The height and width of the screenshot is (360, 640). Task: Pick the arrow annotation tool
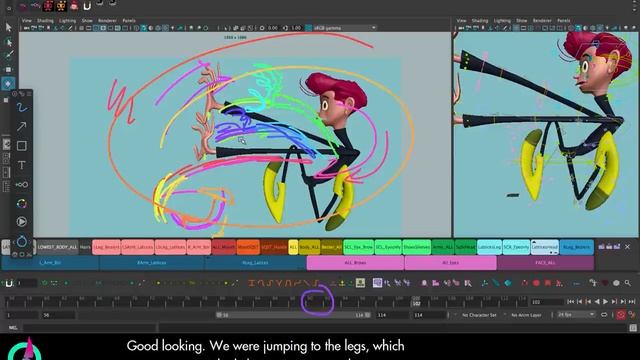(x=22, y=127)
